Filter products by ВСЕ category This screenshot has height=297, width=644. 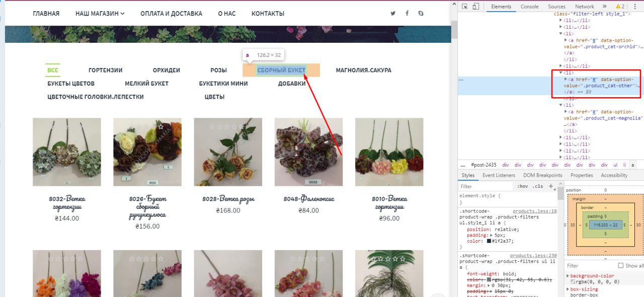click(x=53, y=70)
